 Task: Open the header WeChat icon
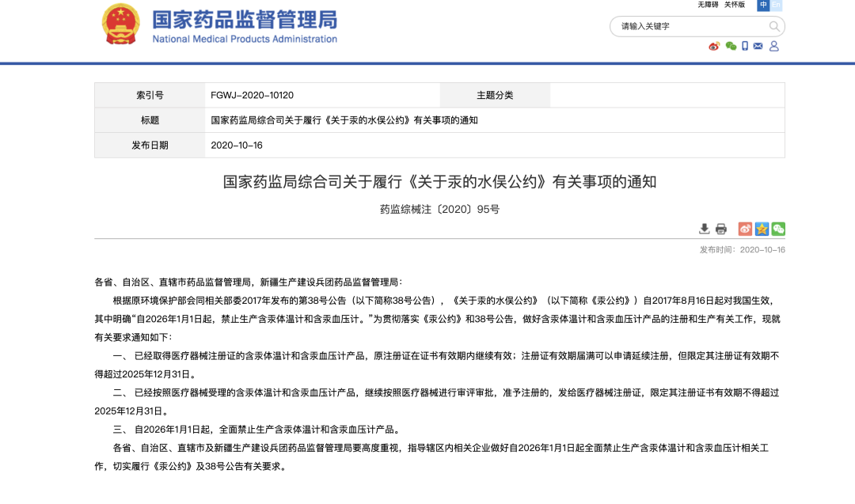coord(731,47)
